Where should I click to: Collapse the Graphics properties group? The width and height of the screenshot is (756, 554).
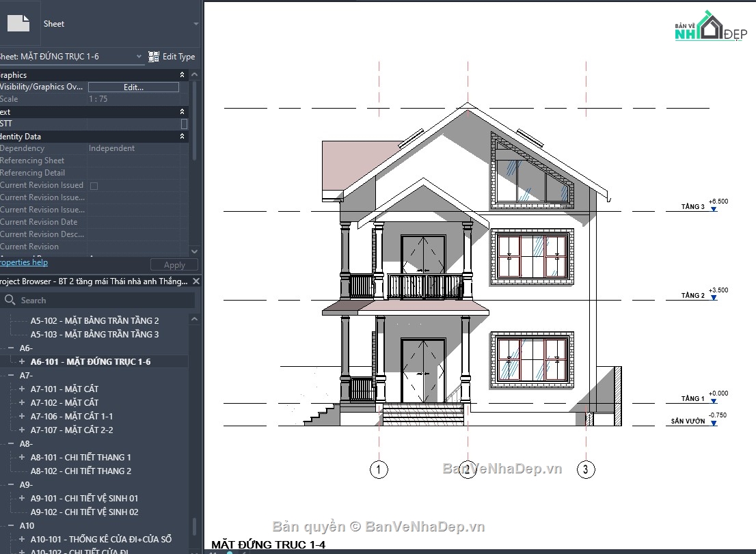182,74
